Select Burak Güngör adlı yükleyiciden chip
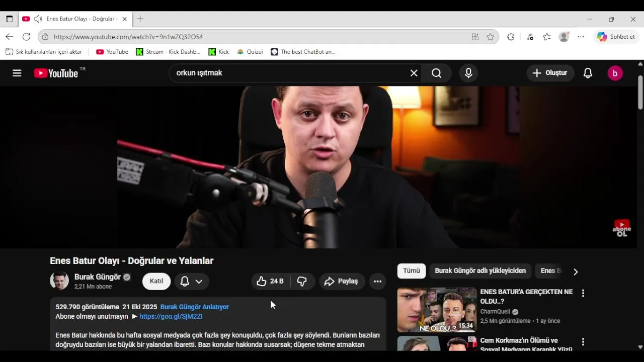This screenshot has width=644, height=362. 480,270
